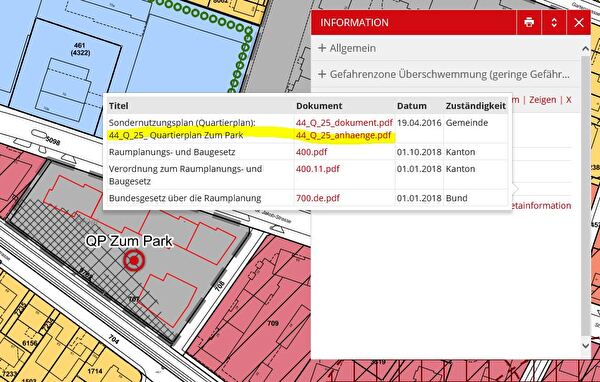This screenshot has width=600, height=382.
Task: Click the Titel column header
Action: [119, 106]
